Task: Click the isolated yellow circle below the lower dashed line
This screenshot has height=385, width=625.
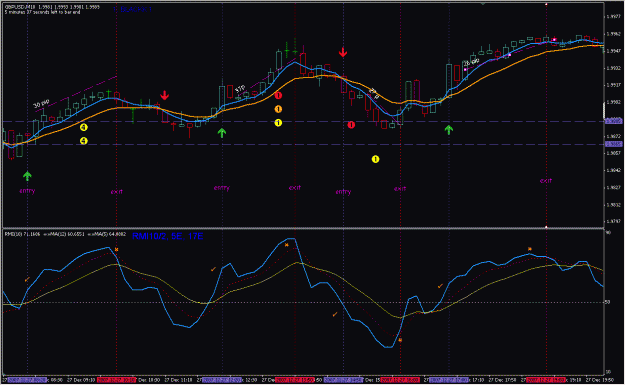Action: coord(375,159)
